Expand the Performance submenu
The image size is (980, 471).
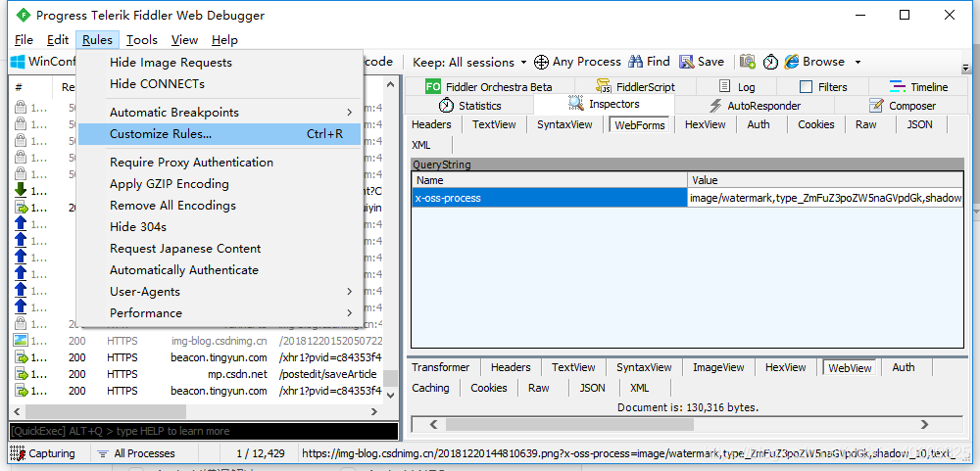[x=220, y=313]
